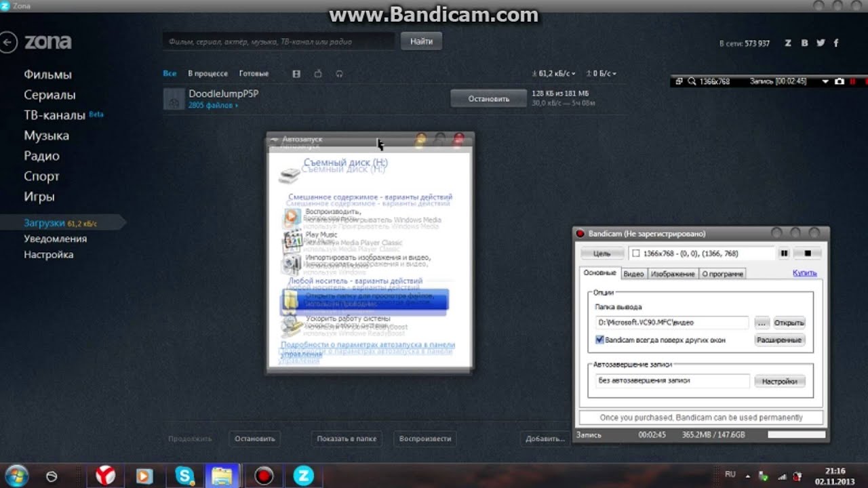Show Все downloads filter
Screen dimensions: 868x488
point(170,73)
